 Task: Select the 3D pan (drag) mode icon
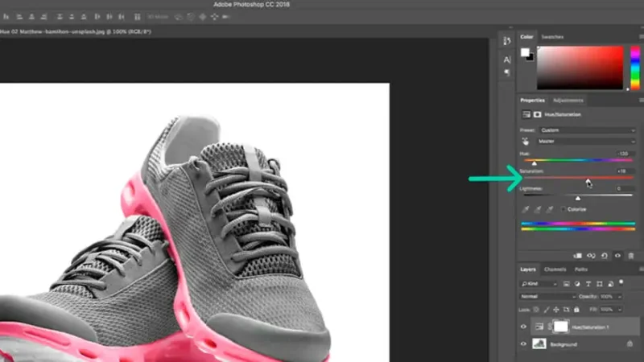[203, 17]
